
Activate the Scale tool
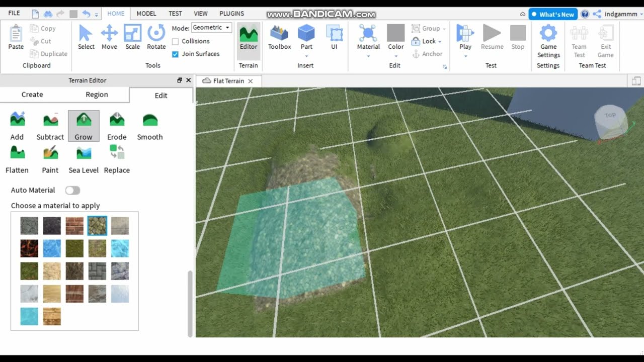coord(133,38)
